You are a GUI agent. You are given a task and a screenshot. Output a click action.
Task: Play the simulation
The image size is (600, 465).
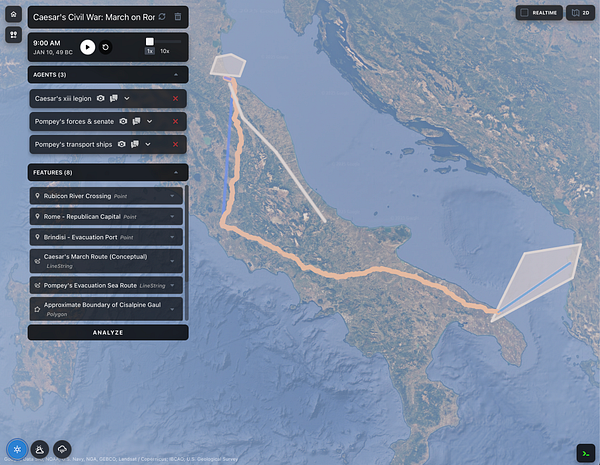[x=88, y=47]
